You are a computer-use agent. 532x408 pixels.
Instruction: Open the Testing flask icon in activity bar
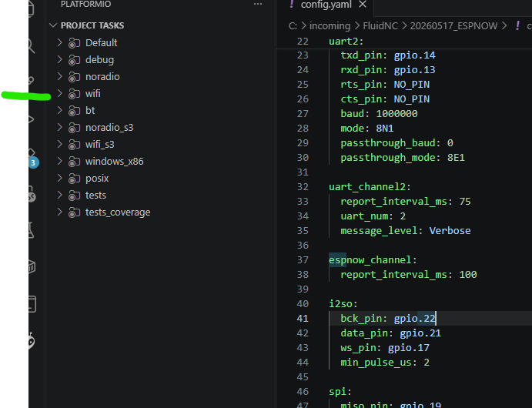[32, 230]
